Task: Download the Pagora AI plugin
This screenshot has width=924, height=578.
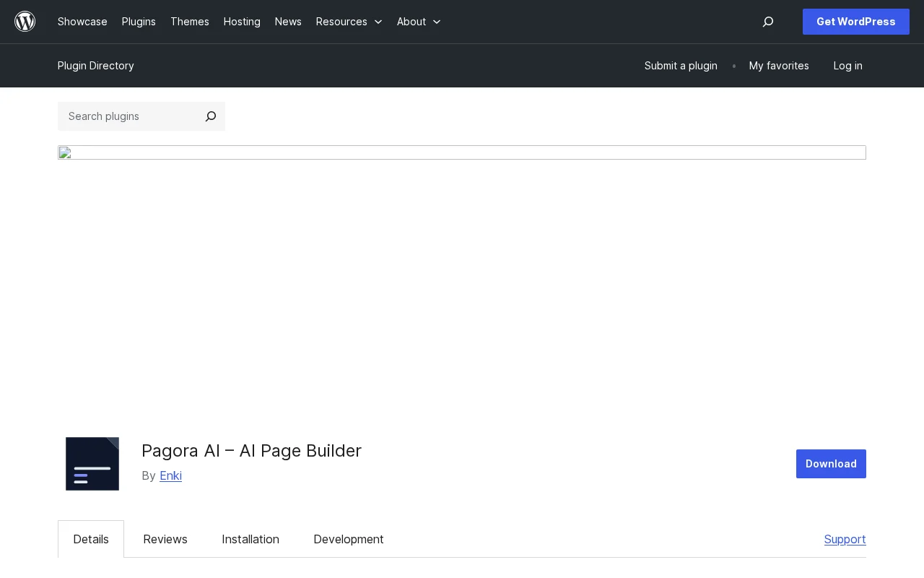Action: [x=831, y=464]
